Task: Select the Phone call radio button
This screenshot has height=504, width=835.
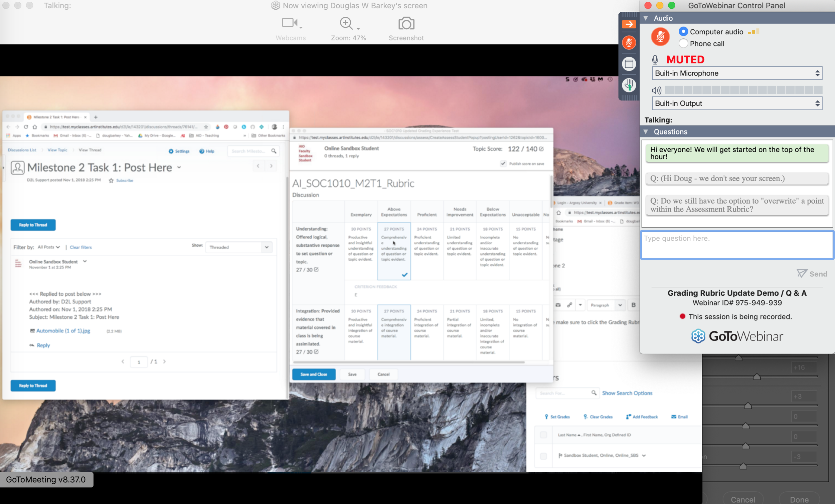Action: (683, 43)
